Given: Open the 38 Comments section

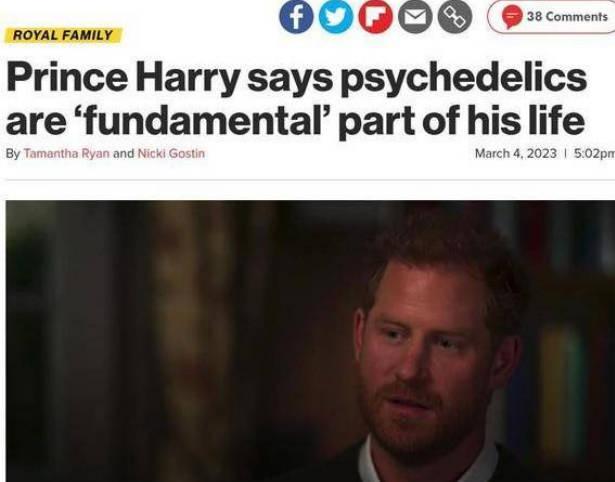Looking at the screenshot, I should pyautogui.click(x=551, y=16).
